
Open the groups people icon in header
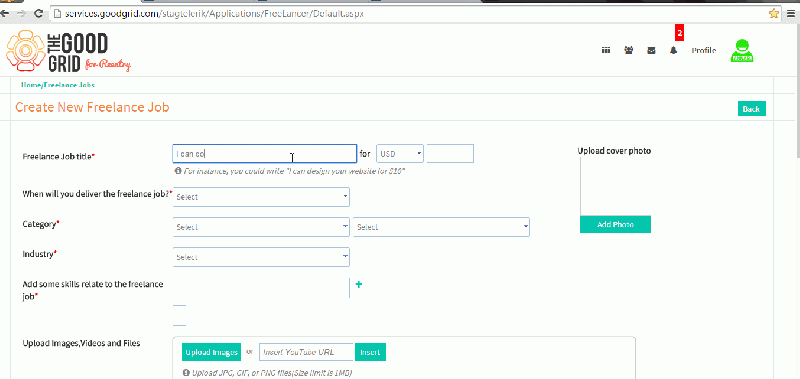tap(629, 50)
